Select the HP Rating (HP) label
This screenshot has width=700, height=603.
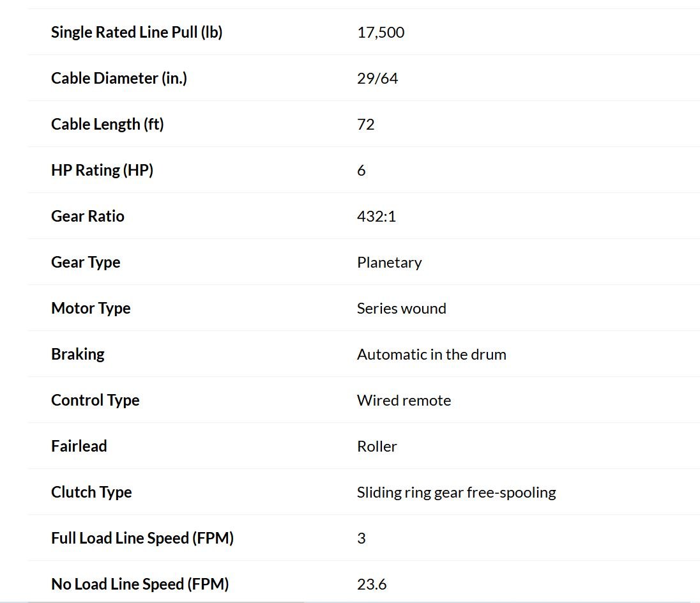pyautogui.click(x=102, y=170)
